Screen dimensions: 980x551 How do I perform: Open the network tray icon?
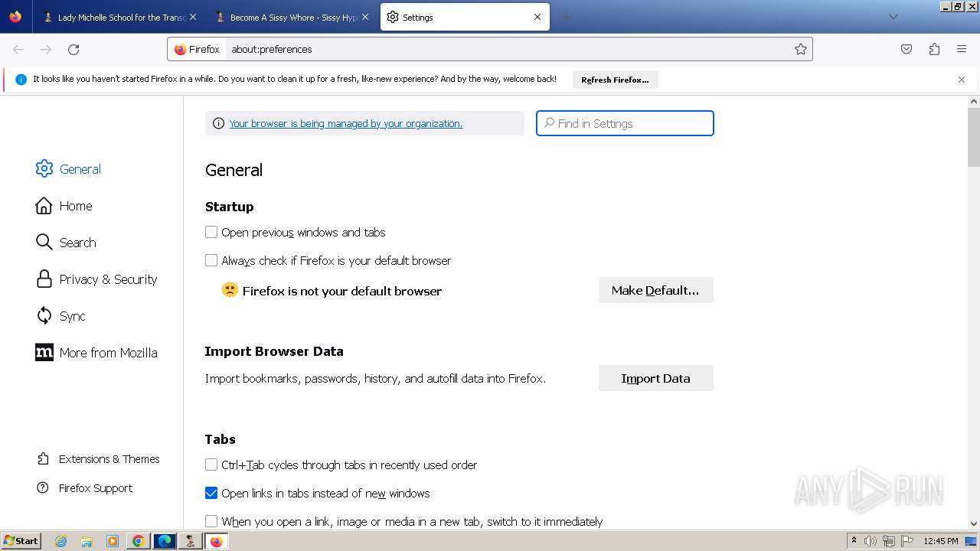(889, 541)
